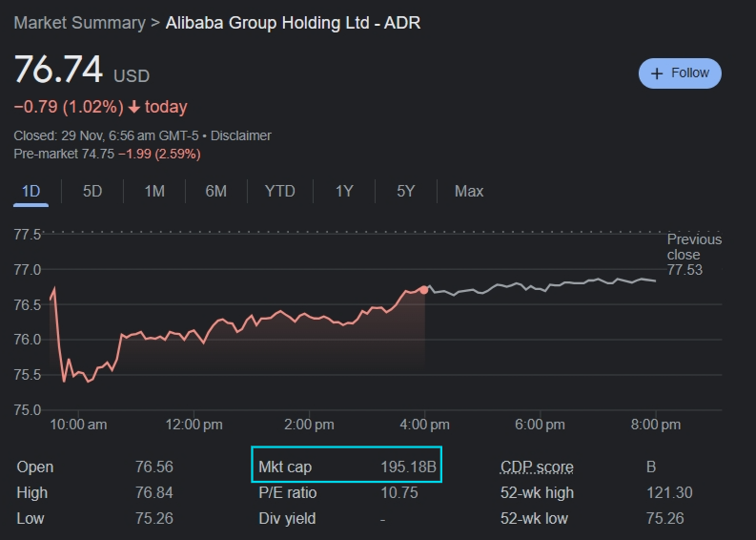Switch to the 1M chart tab
756x540 pixels.
click(x=154, y=192)
